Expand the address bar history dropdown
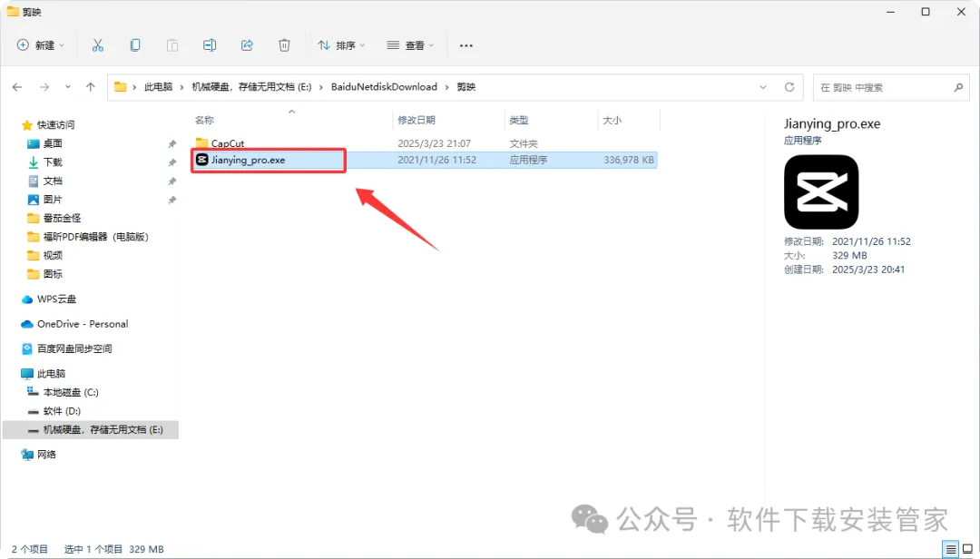The image size is (980, 559). click(x=763, y=87)
